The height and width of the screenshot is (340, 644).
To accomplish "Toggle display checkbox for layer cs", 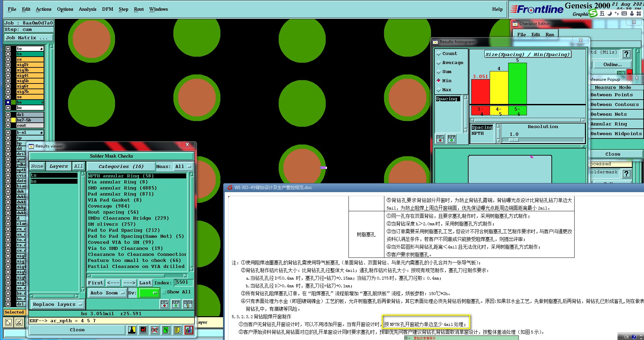I will click(8, 59).
